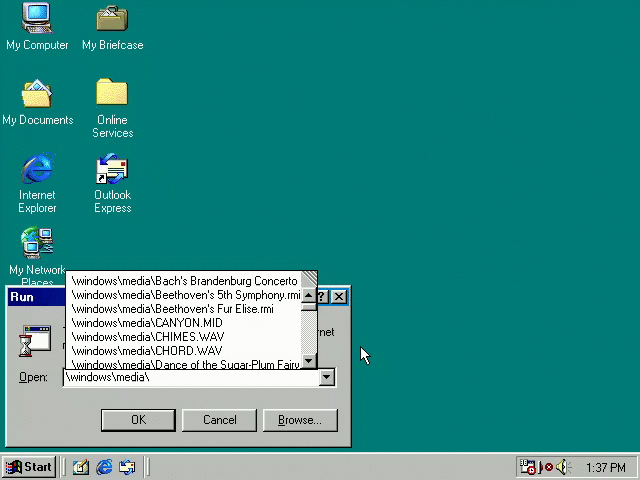Open the dropdown arrow of the Open field
The width and height of the screenshot is (640, 480).
(x=327, y=377)
